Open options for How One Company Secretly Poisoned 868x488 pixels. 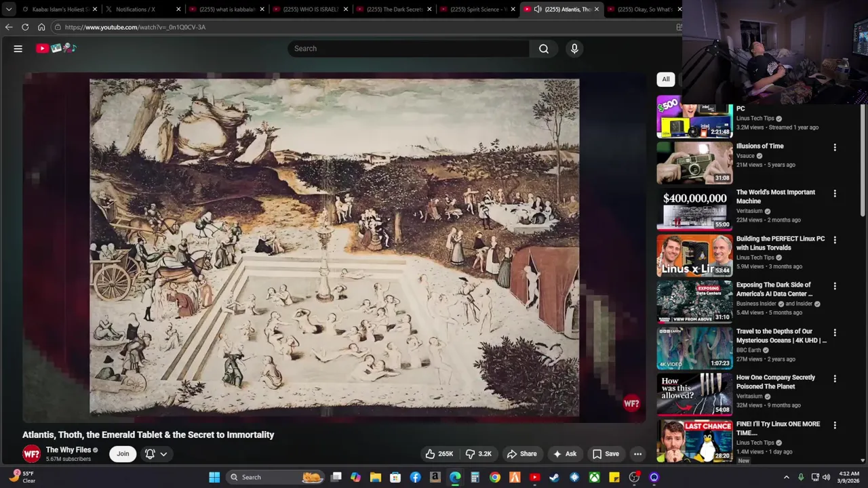(835, 379)
